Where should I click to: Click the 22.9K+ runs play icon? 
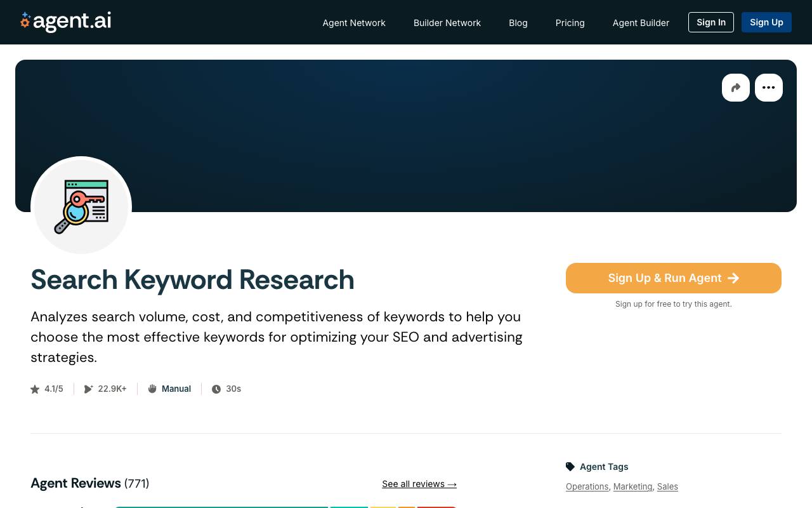pos(89,389)
